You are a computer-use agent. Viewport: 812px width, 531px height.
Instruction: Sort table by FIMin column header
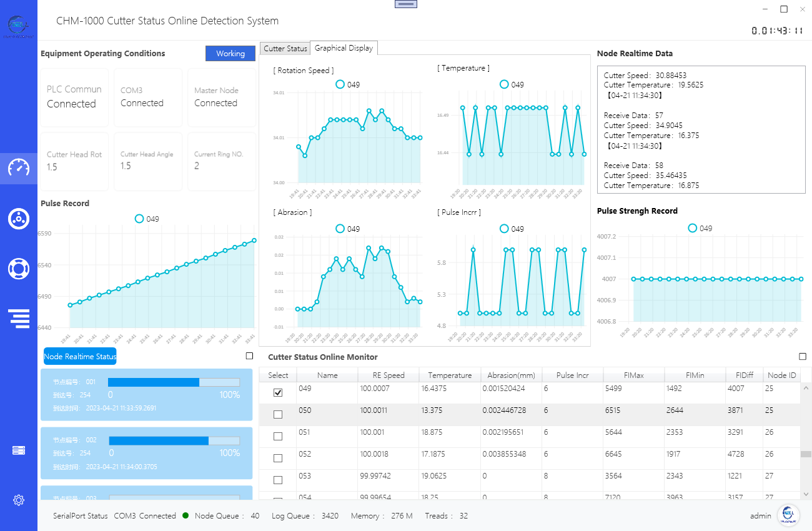point(695,375)
